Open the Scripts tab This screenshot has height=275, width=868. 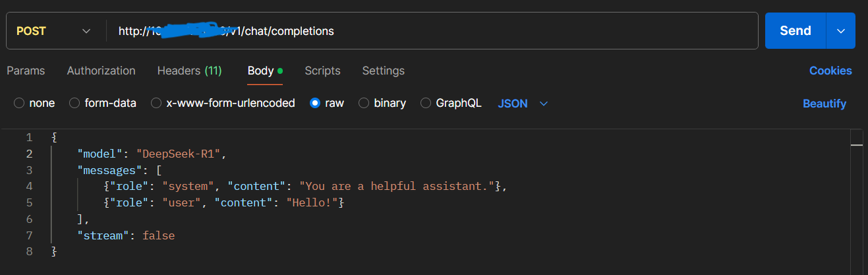click(322, 71)
